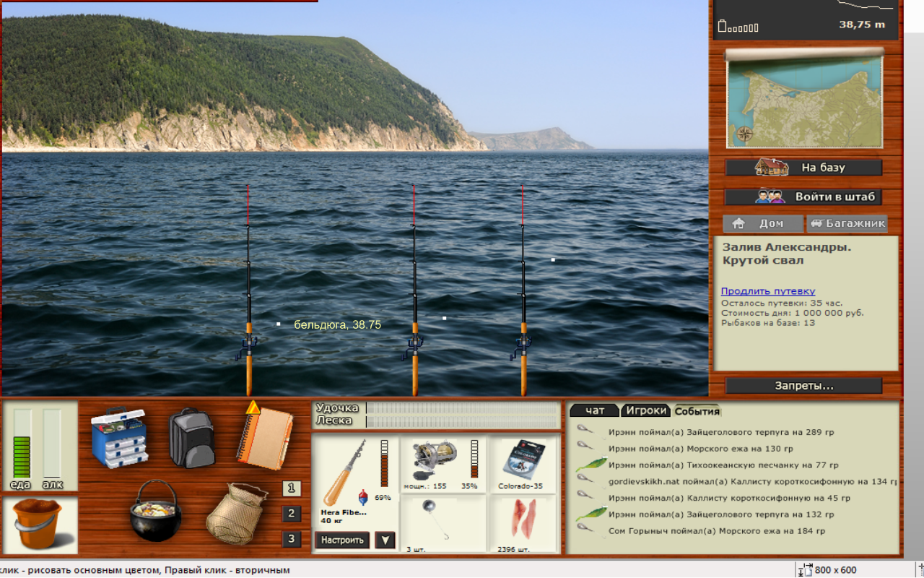This screenshot has height=578, width=924.
Task: Switch to rod slot 3
Action: [x=291, y=539]
